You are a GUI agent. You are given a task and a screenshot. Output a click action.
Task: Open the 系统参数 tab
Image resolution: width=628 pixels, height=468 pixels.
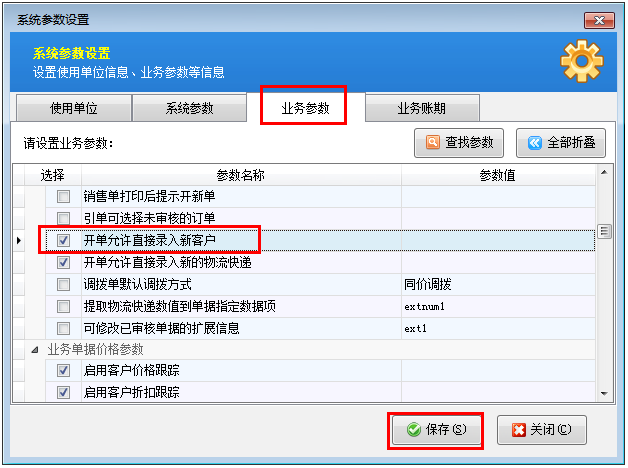pyautogui.click(x=189, y=108)
